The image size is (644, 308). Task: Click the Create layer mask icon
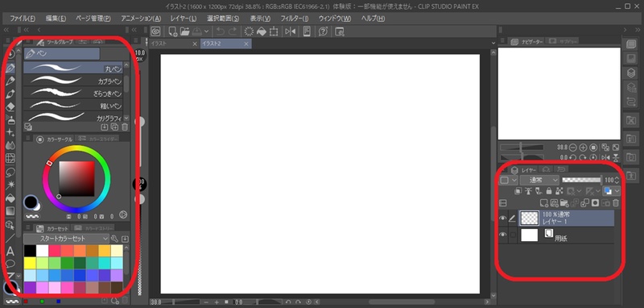click(594, 202)
